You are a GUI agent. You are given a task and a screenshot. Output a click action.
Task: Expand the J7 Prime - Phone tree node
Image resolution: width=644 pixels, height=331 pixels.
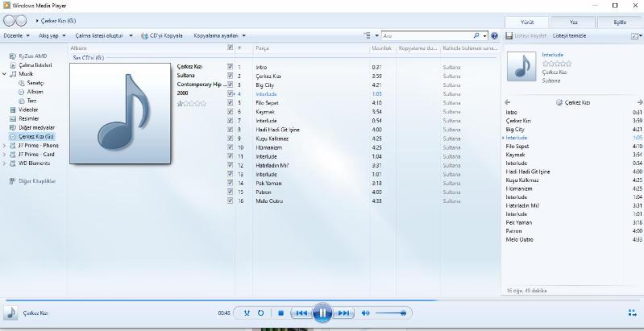coord(4,146)
